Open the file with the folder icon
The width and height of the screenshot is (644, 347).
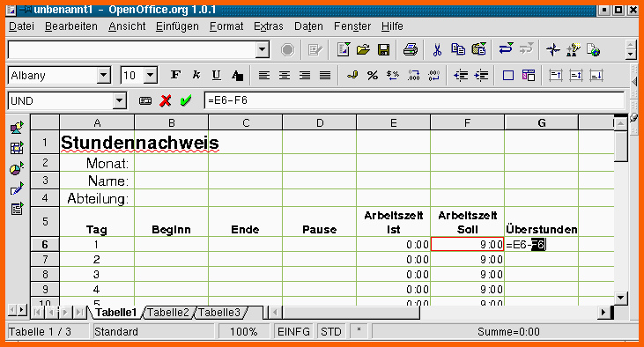pyautogui.click(x=363, y=49)
